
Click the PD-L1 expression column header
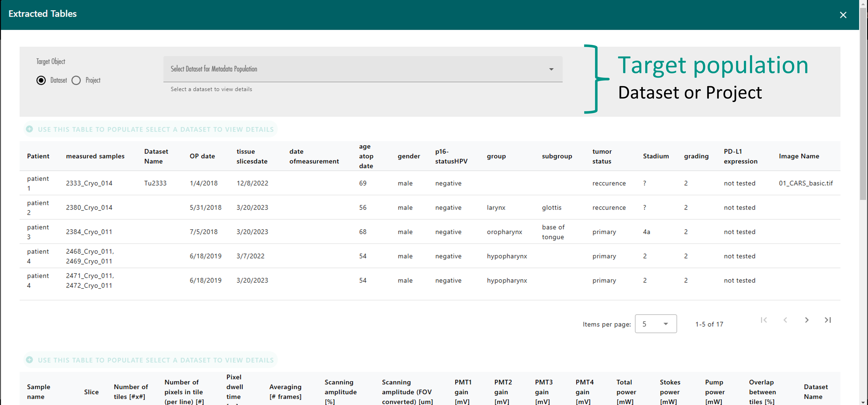click(740, 156)
